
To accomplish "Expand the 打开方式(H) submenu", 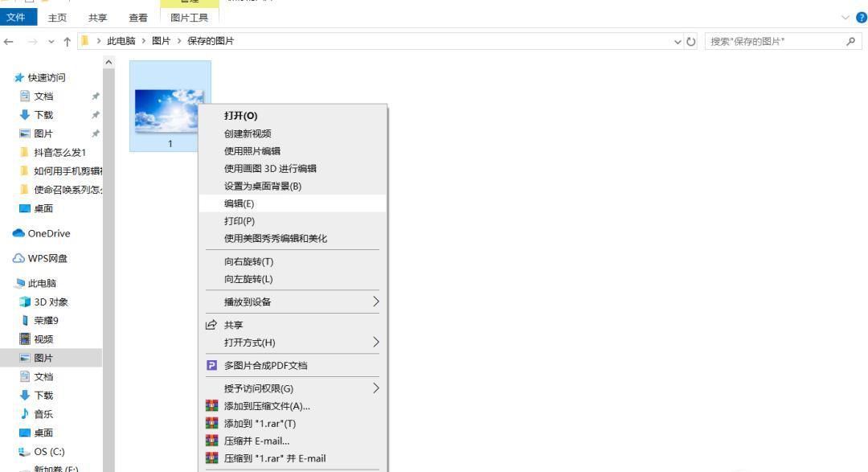I will pos(293,343).
